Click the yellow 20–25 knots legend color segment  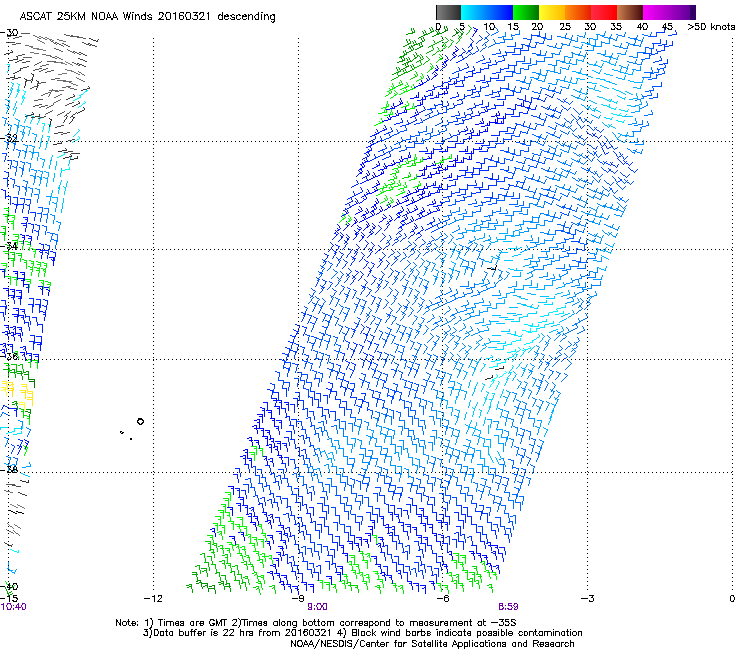click(x=552, y=12)
